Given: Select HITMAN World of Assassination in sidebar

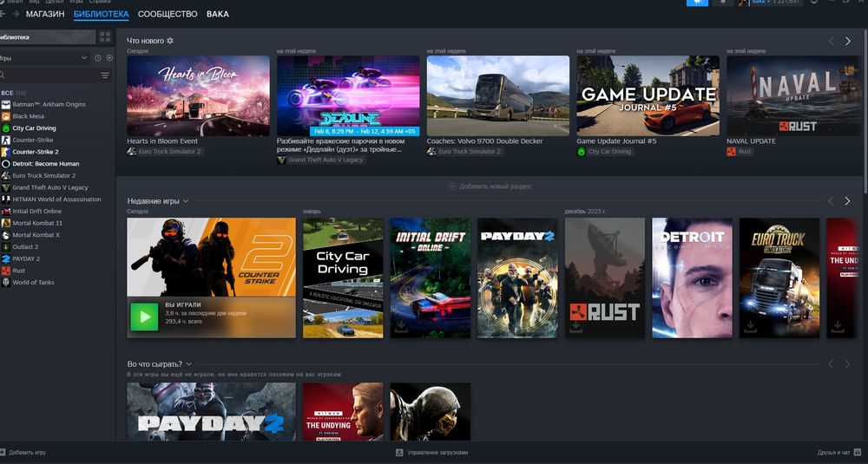Looking at the screenshot, I should click(56, 199).
